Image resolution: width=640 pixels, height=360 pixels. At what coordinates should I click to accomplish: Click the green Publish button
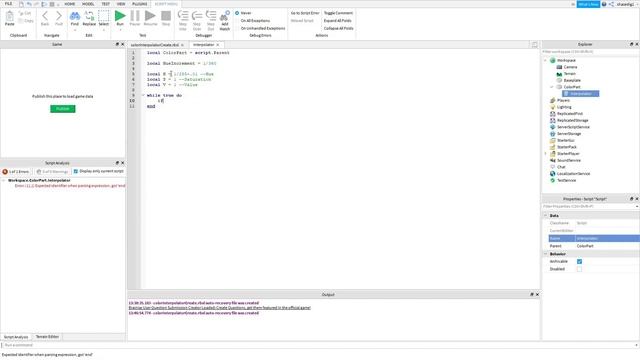[x=62, y=109]
